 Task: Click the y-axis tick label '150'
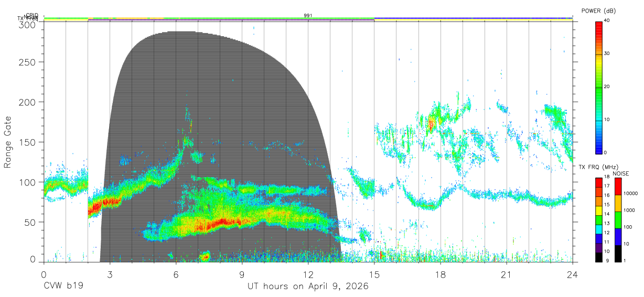[28, 142]
